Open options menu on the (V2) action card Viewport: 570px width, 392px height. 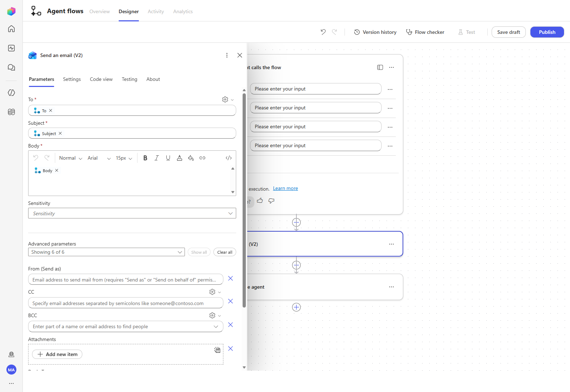(392, 244)
